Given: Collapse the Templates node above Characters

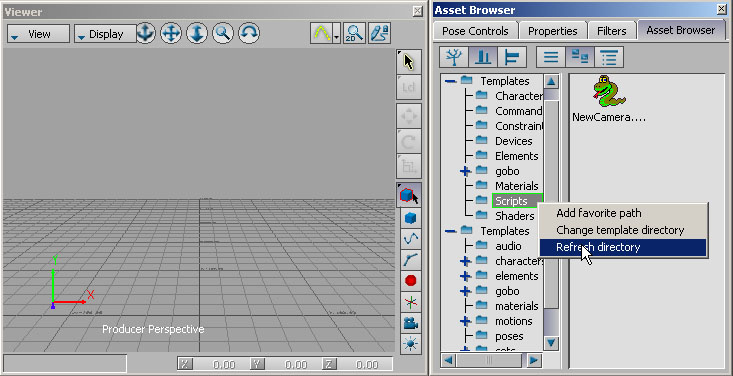Looking at the screenshot, I should point(451,81).
